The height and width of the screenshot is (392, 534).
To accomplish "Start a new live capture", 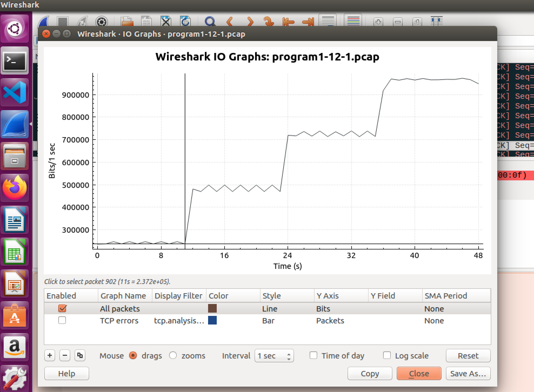I will 45,21.
